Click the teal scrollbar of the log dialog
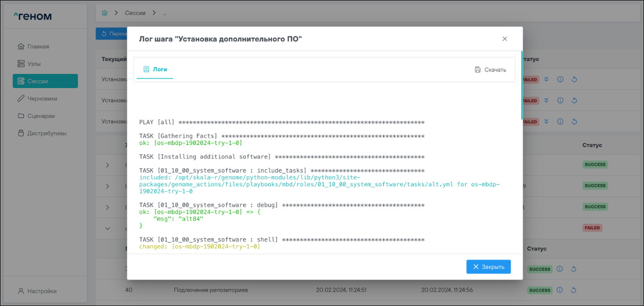Viewport: 644px width, 306px height. click(522, 85)
